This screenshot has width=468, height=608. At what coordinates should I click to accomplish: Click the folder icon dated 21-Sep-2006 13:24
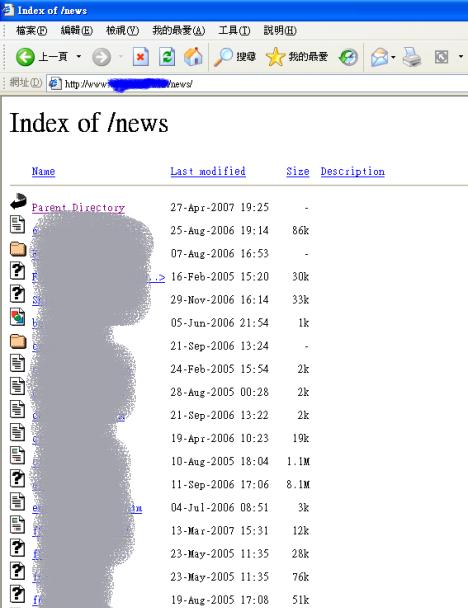[x=18, y=341]
